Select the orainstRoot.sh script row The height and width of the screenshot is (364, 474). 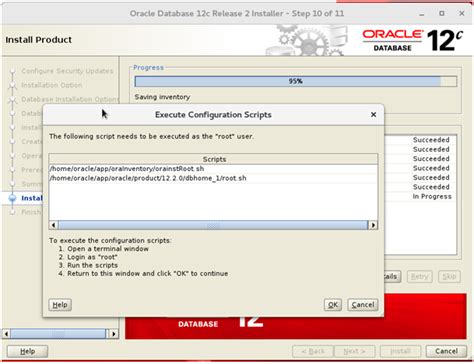click(x=213, y=169)
